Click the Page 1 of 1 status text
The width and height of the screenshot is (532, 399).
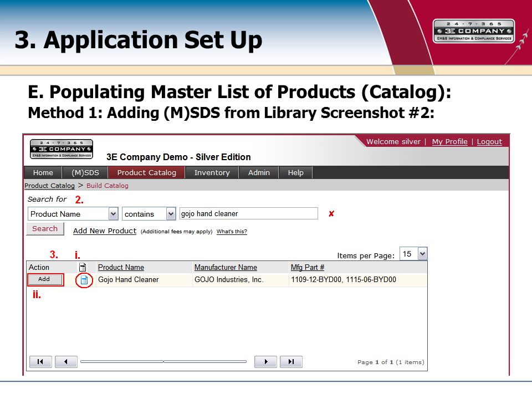tap(391, 362)
